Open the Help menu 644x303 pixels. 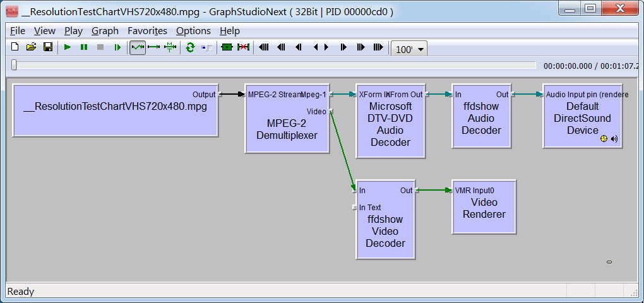pos(230,31)
